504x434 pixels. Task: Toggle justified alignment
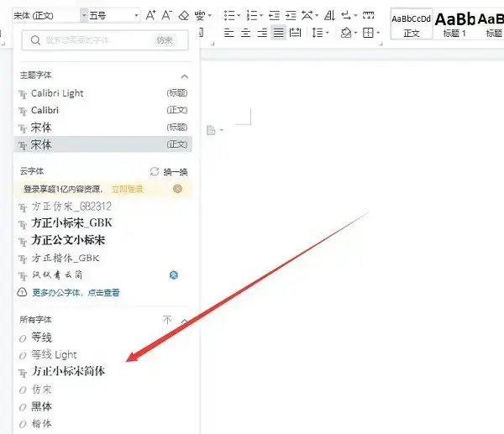tap(279, 33)
